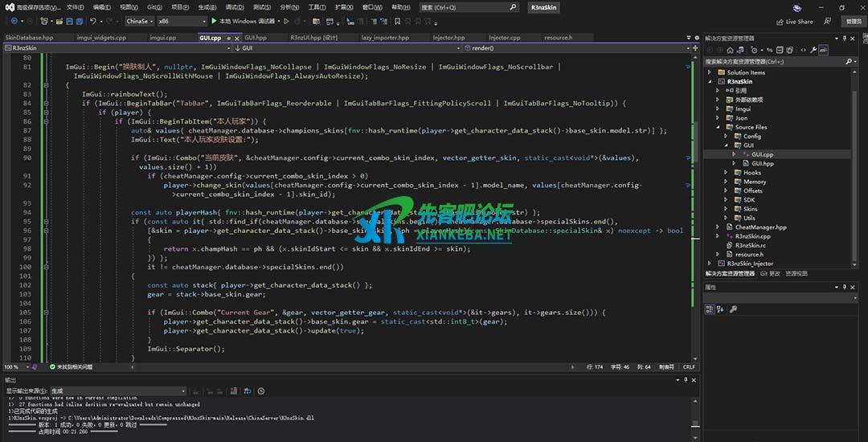868x442 pixels.
Task: Open the x86 platform dropdown
Action: 182,21
